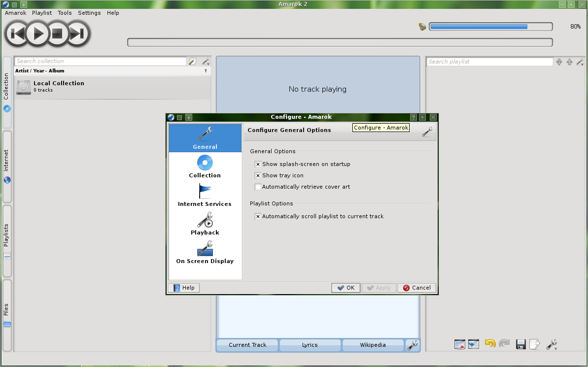Jump to the previous track
The width and height of the screenshot is (588, 367).
pos(17,34)
